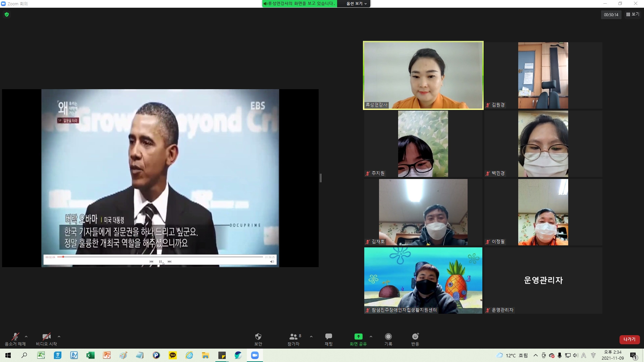Viewport: 644px width, 362px height.
Task: Click the 류성연강사 name label
Action: click(x=376, y=105)
